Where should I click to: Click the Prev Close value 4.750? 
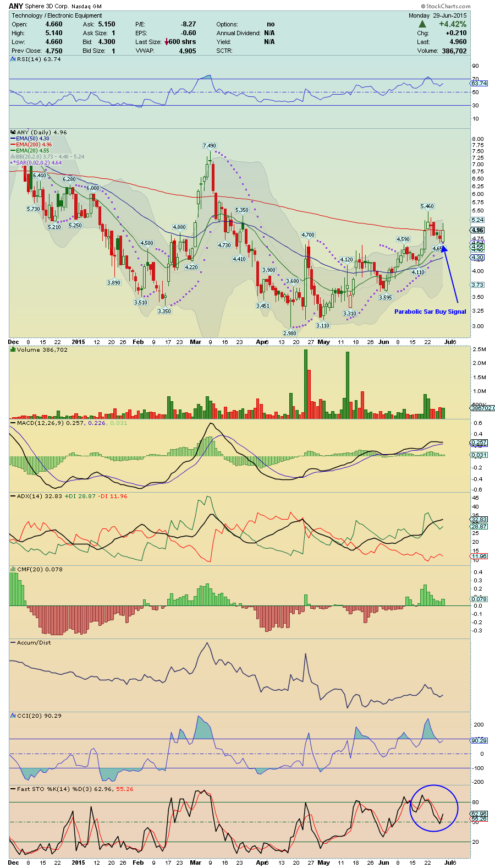tap(54, 51)
